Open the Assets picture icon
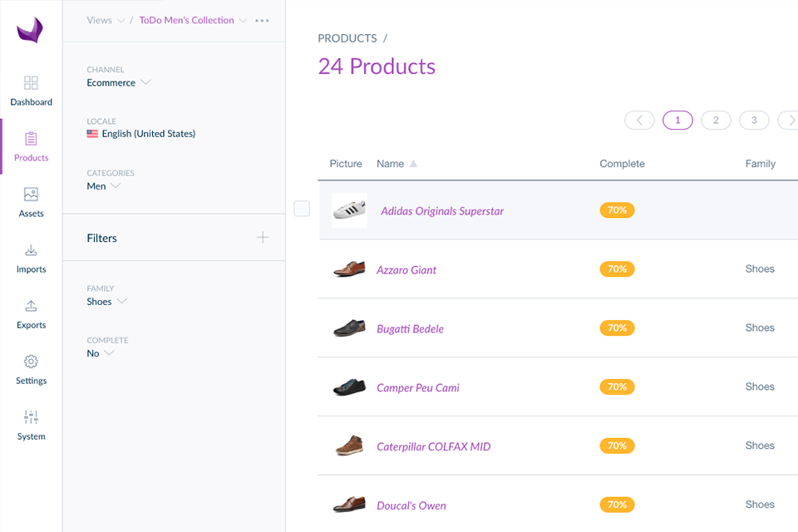The image size is (798, 532). pos(31,194)
